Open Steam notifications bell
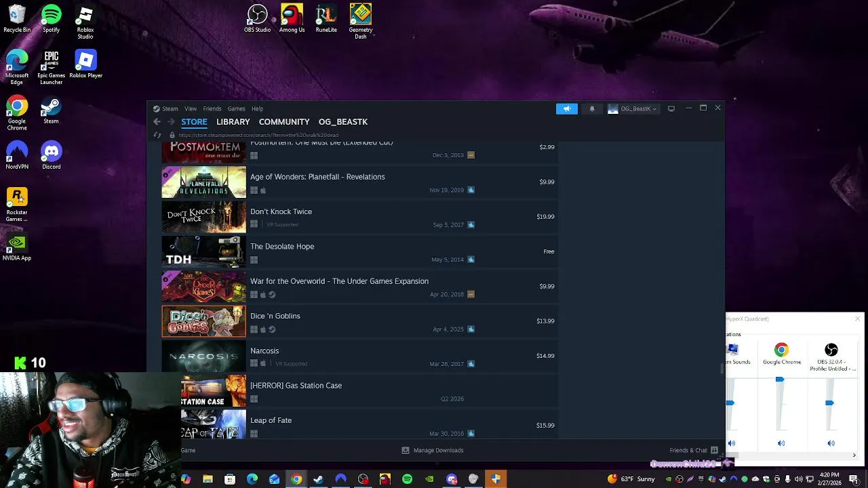 pos(592,108)
